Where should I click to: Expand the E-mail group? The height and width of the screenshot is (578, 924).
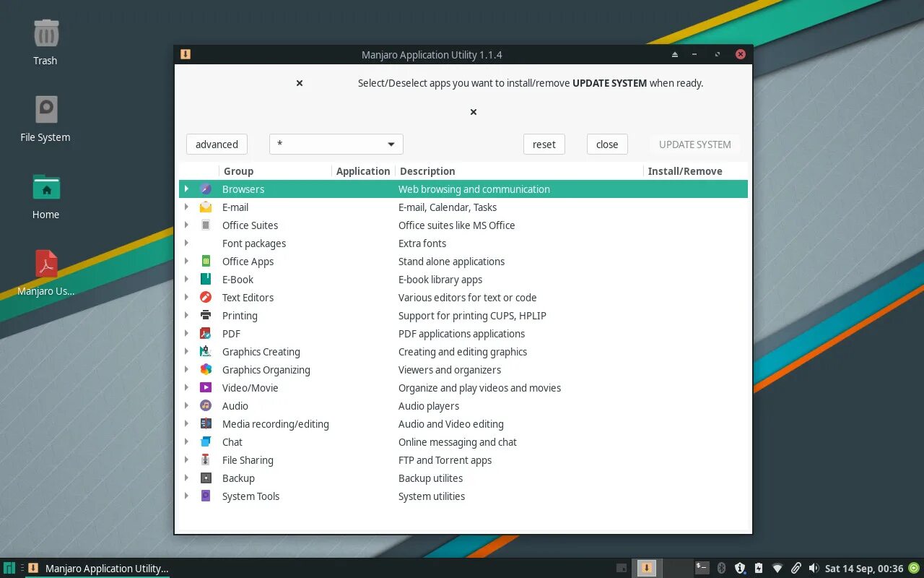(x=186, y=207)
